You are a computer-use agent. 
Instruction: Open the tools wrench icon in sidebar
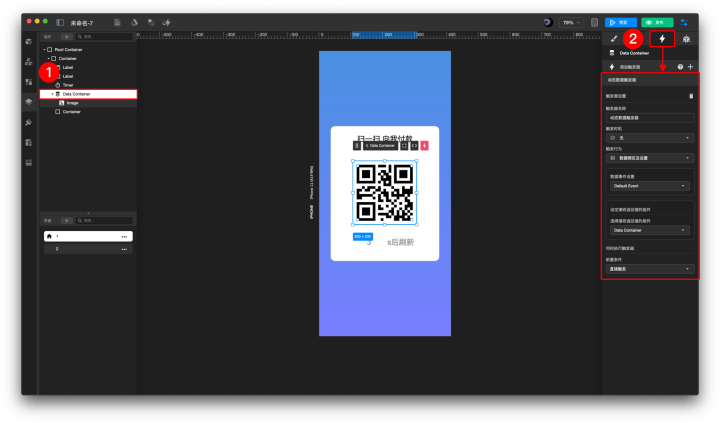tap(29, 122)
